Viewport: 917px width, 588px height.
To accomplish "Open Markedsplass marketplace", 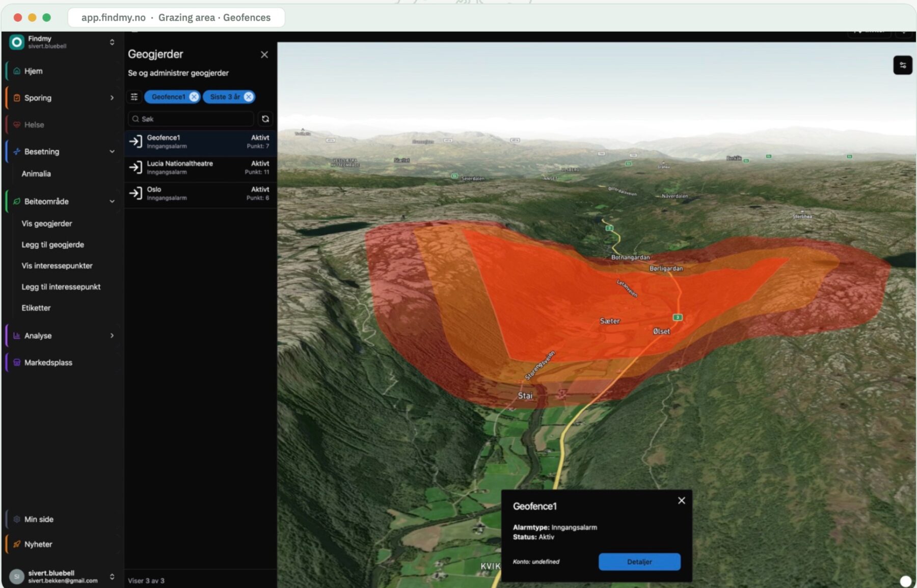I will [64, 363].
